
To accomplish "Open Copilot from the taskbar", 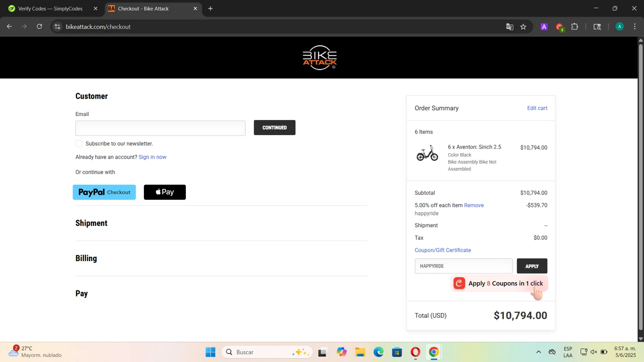I will [x=341, y=352].
